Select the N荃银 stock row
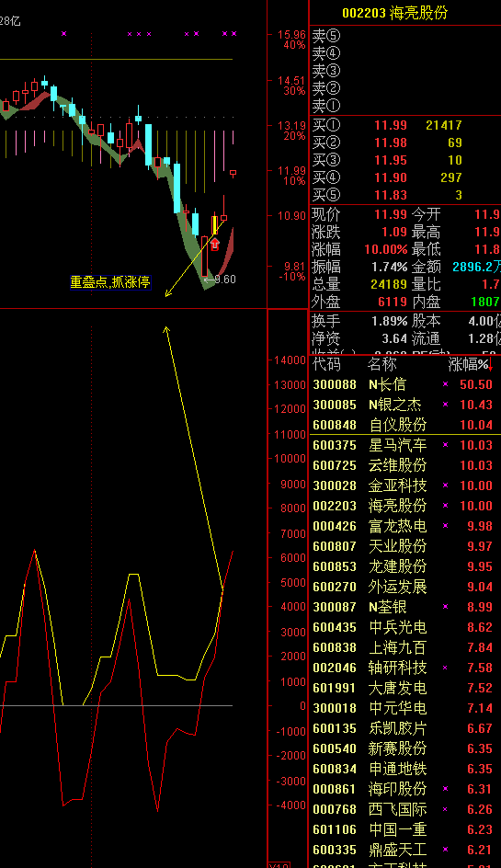 [x=404, y=607]
